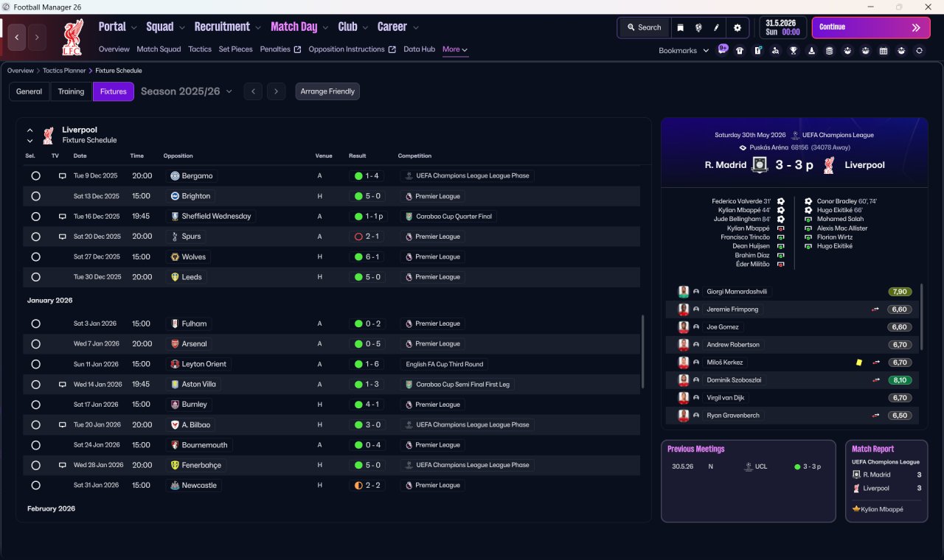Open the Opposition Instructions sub-menu item

352,49
